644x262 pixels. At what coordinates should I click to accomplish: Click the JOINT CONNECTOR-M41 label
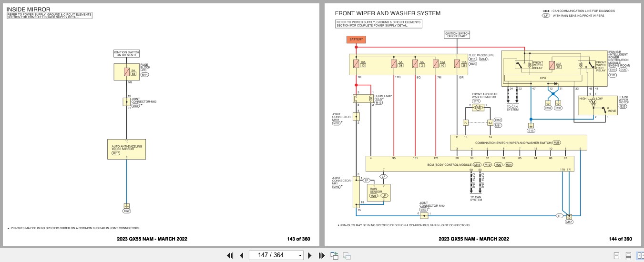click(x=341, y=181)
